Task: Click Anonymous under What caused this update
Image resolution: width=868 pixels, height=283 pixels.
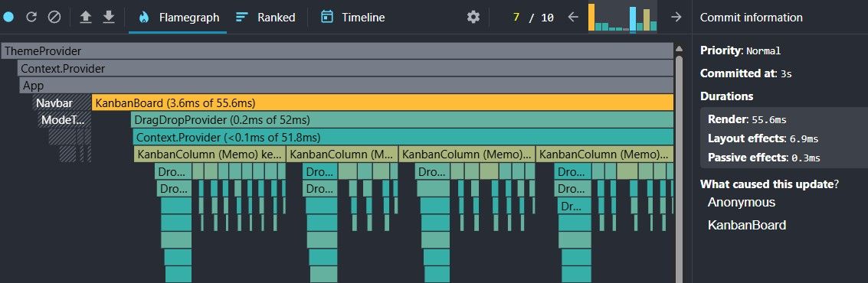Action: tap(742, 202)
